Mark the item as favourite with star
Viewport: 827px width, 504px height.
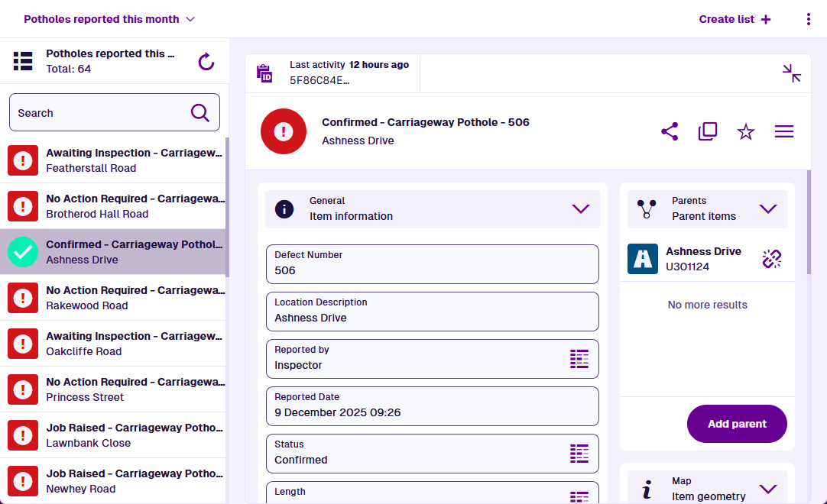point(746,132)
